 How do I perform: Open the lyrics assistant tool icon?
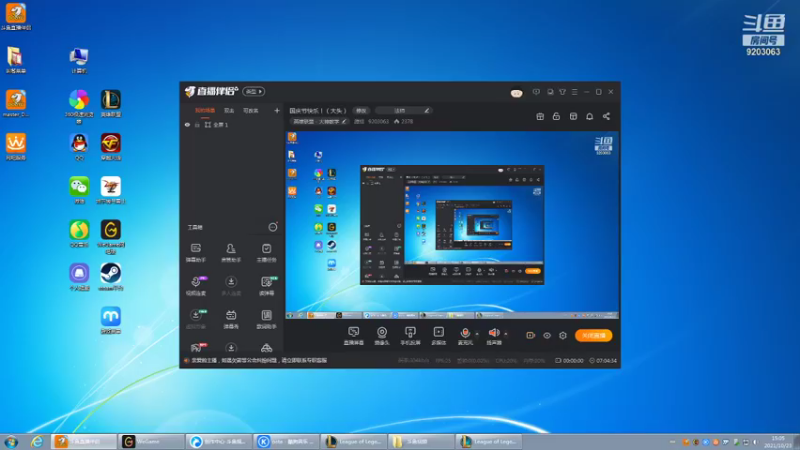coord(266,318)
